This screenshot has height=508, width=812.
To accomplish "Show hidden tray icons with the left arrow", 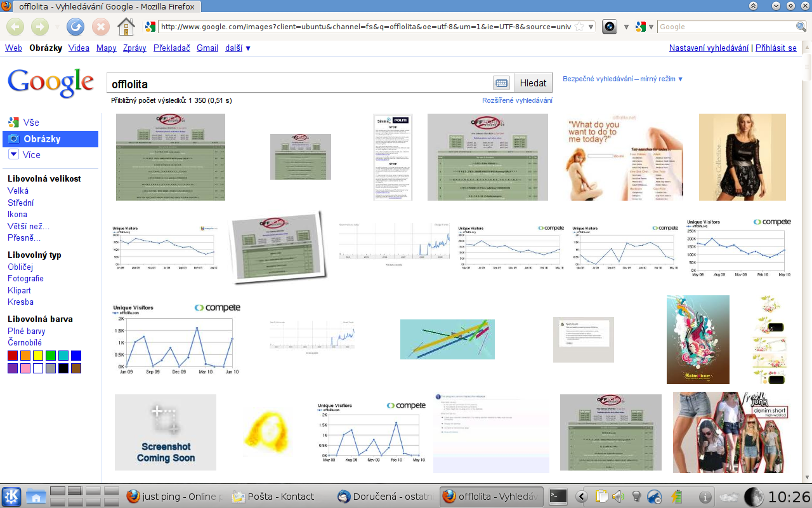I will (581, 497).
